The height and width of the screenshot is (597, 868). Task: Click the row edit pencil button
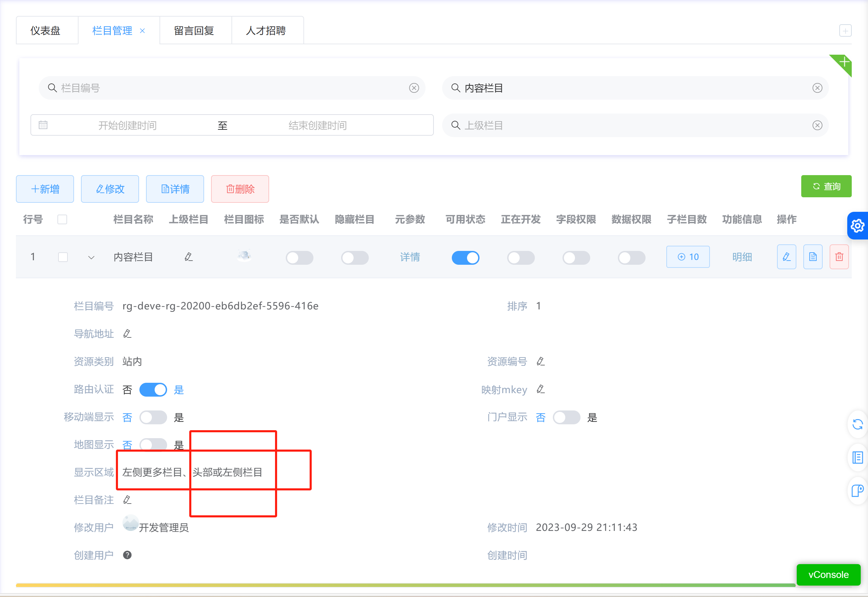pyautogui.click(x=786, y=257)
